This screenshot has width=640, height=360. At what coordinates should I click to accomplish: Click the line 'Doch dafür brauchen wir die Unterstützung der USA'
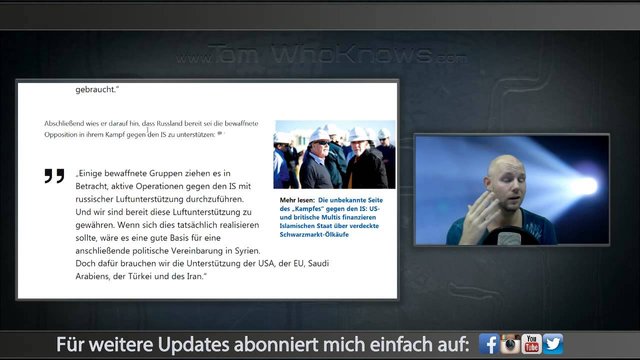pos(175,263)
